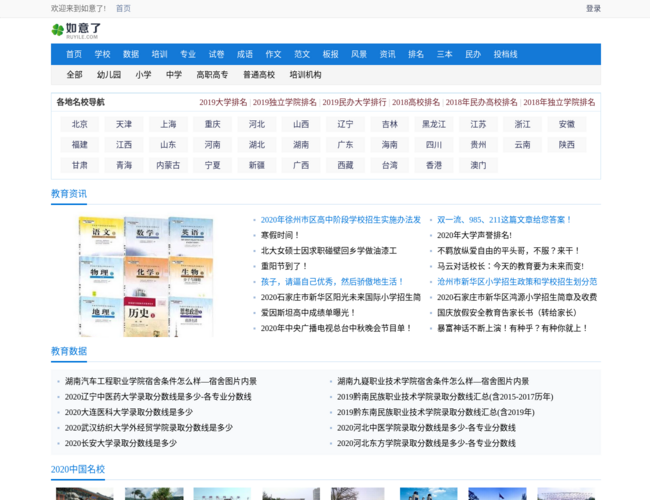This screenshot has height=500, width=650.
Task: Open the 培训 navigation item
Action: [160, 54]
